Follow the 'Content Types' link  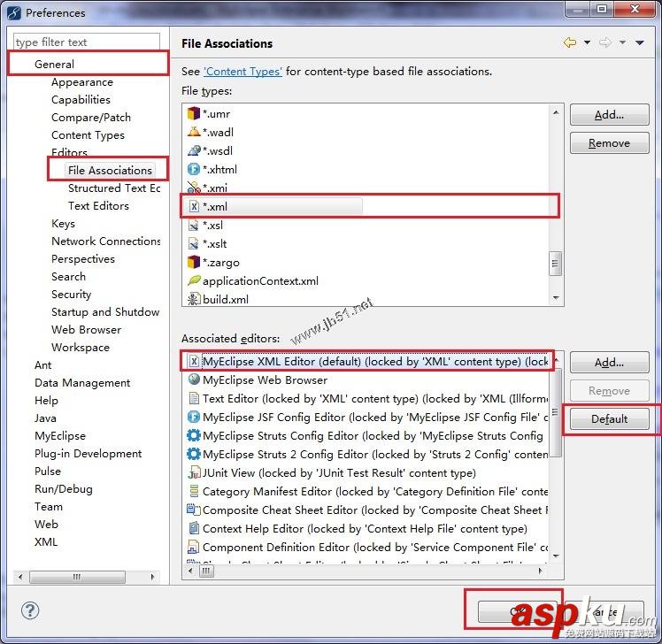[x=242, y=72]
